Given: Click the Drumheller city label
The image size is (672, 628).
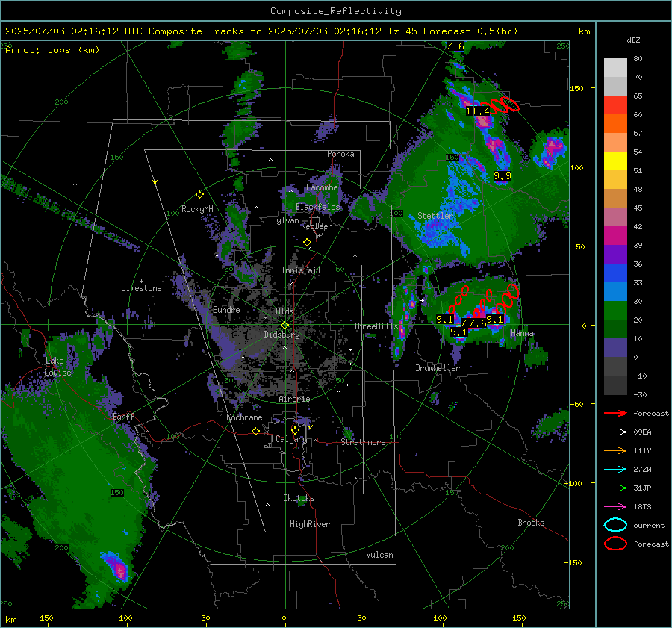Looking at the screenshot, I should (438, 368).
